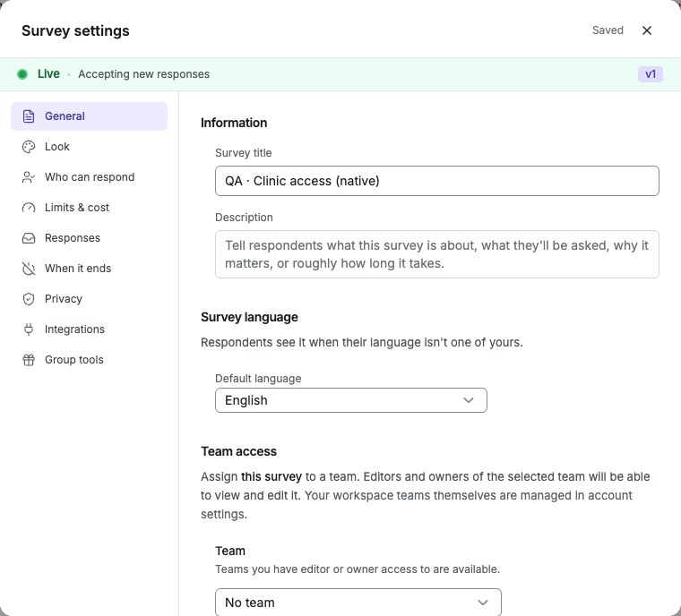The image size is (681, 616).
Task: Click the Who can respond person icon
Action: click(x=29, y=177)
